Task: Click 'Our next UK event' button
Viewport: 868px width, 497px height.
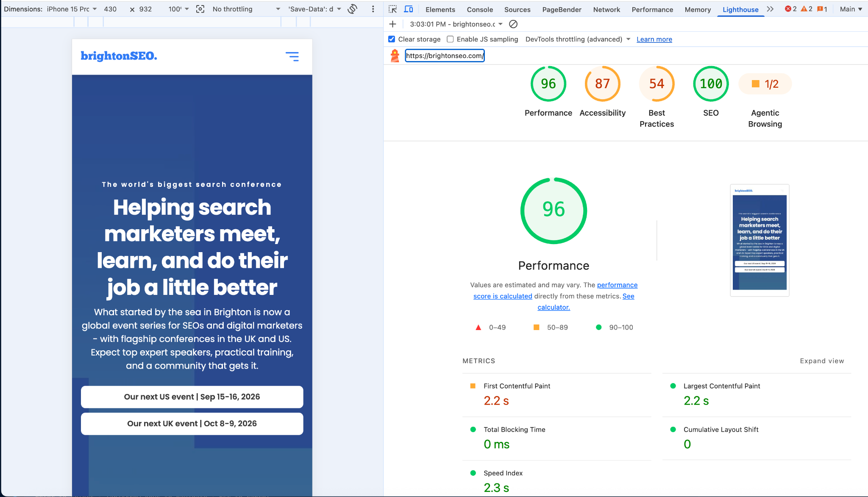Action: (x=192, y=423)
